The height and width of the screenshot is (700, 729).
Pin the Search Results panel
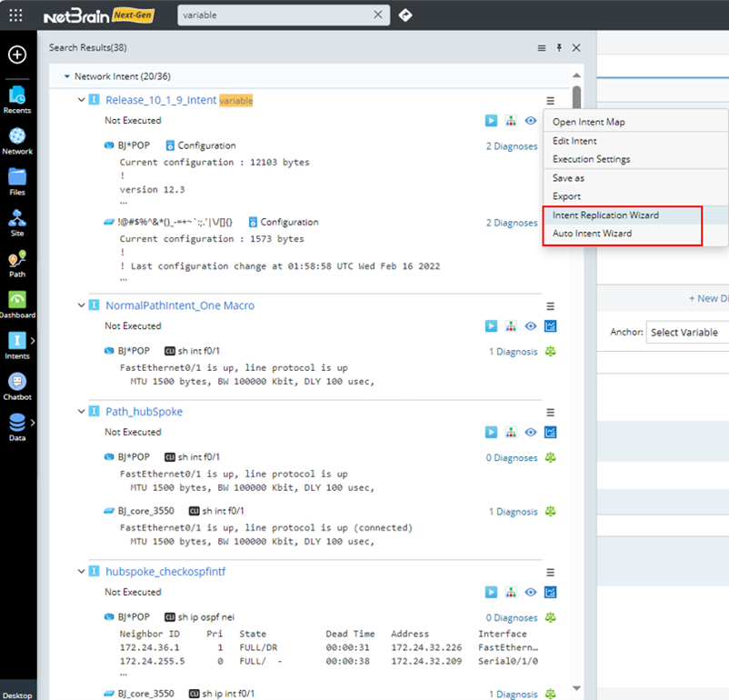tap(559, 47)
